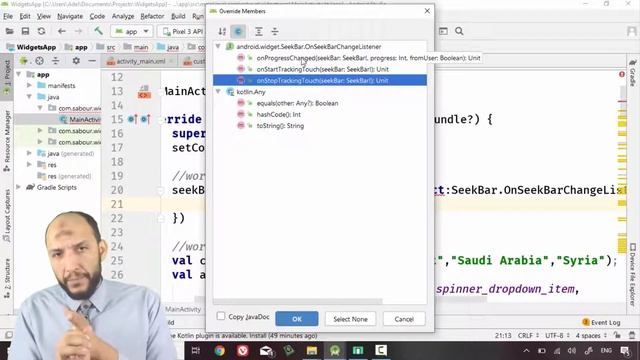Open File Explorer from the taskbar

(312, 351)
